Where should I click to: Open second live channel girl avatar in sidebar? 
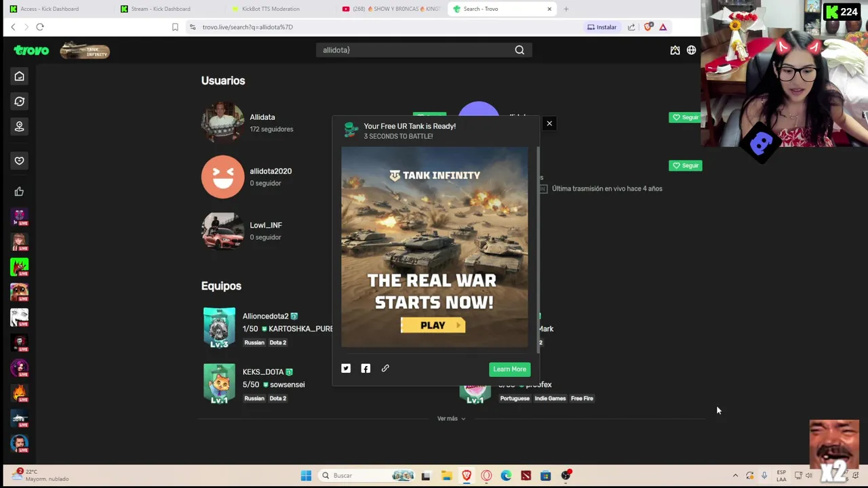pos(19,242)
